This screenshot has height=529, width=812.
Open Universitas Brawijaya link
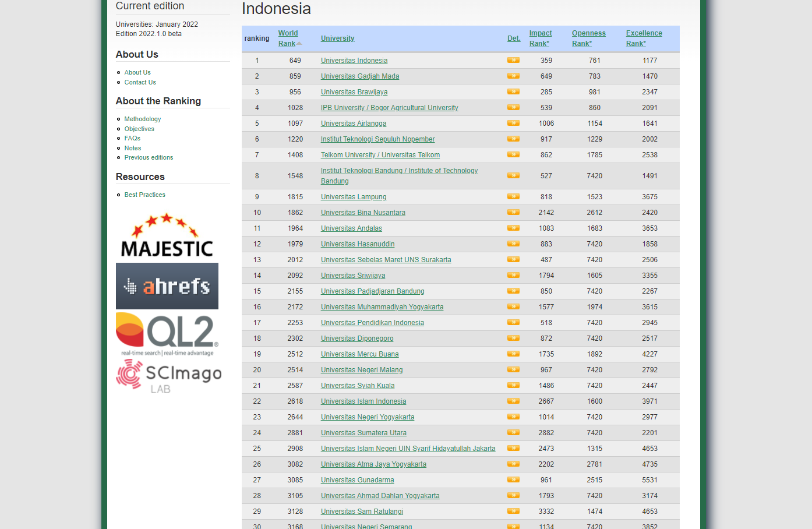click(x=354, y=92)
